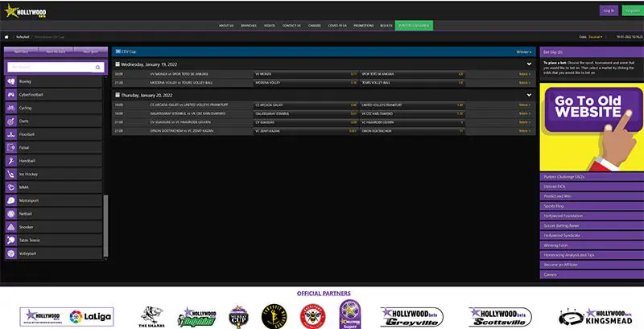Click the green Register button

coord(632,10)
